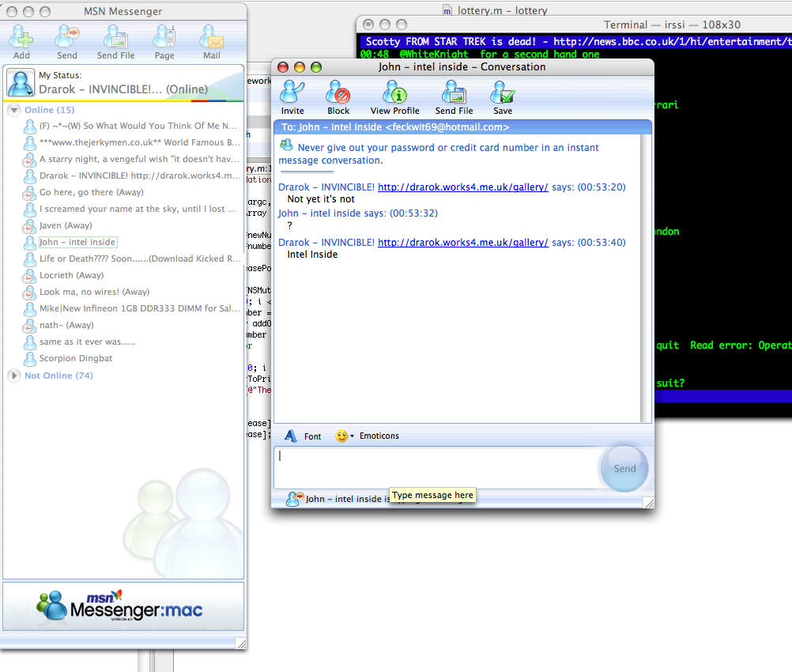
Task: Click the 'Not yet it's not' message text
Action: (x=321, y=199)
